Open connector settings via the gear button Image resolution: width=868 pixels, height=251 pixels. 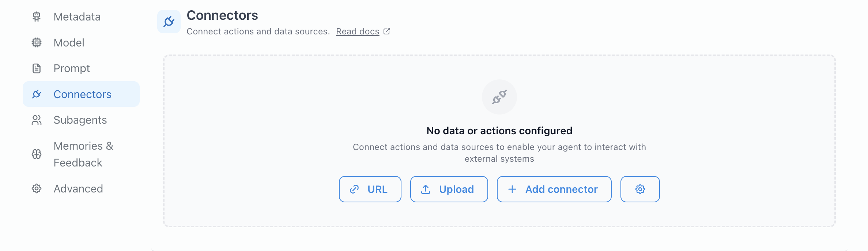click(640, 189)
